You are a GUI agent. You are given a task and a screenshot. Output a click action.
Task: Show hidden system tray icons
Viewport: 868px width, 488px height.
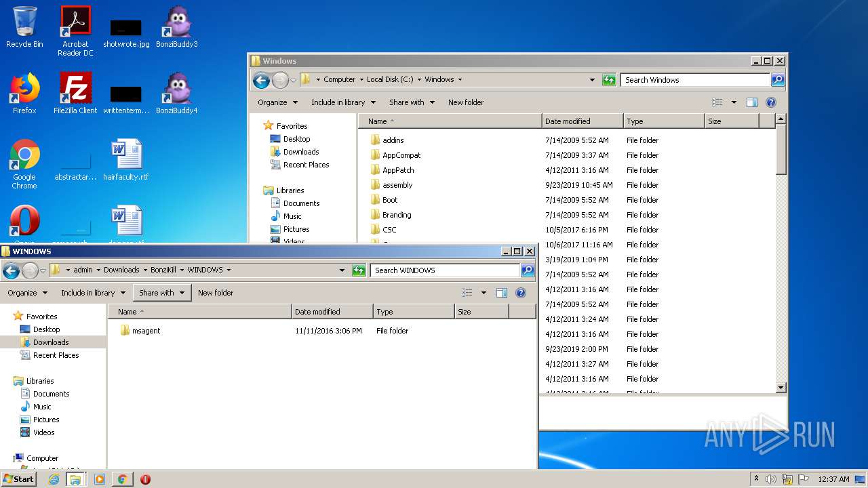click(x=756, y=479)
